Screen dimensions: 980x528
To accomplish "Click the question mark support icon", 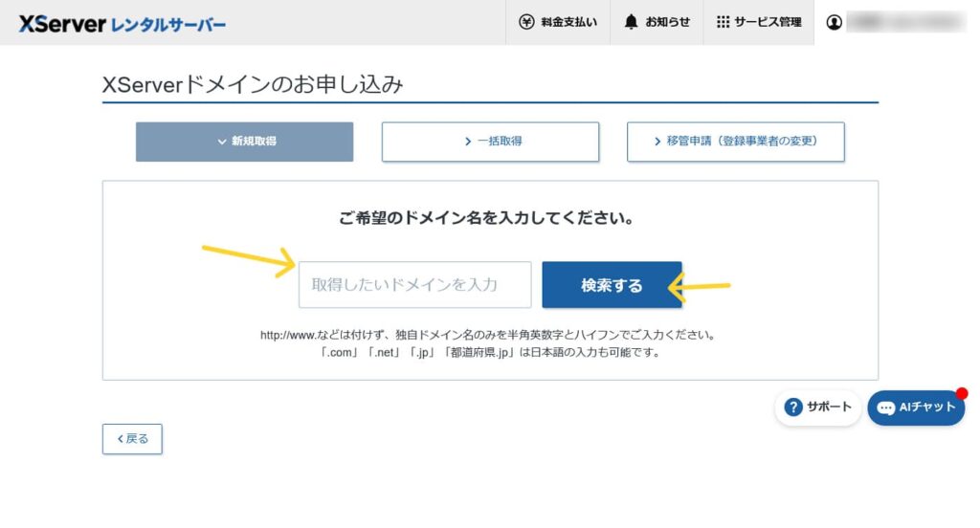I will click(793, 407).
